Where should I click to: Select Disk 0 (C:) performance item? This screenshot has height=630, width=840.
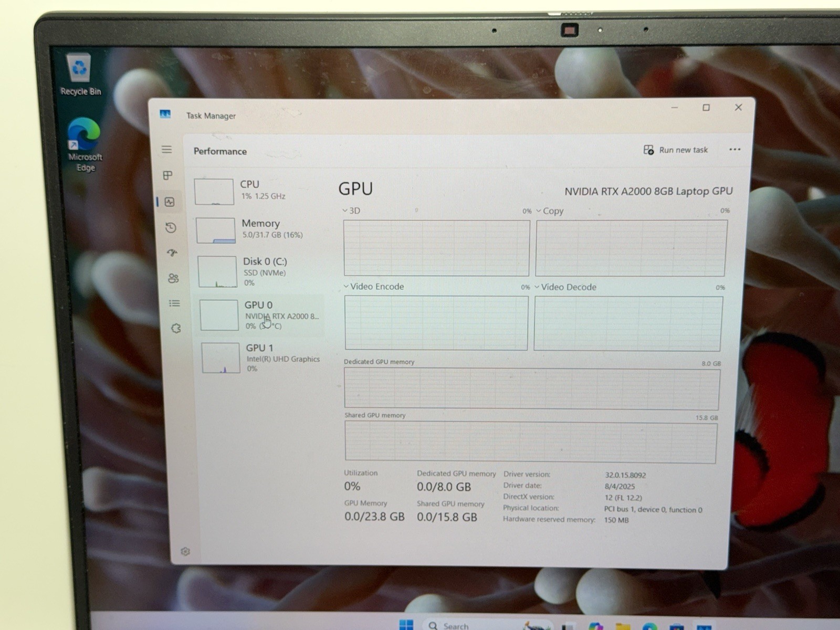[259, 271]
